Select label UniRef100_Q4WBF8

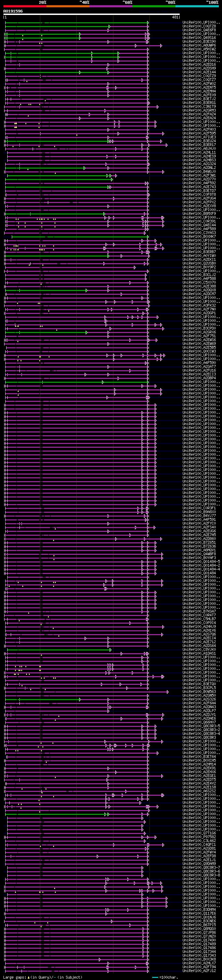(199, 554)
